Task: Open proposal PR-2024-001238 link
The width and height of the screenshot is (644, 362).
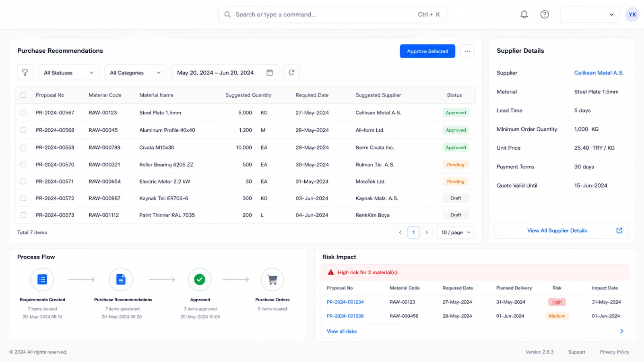Action: pyautogui.click(x=345, y=316)
